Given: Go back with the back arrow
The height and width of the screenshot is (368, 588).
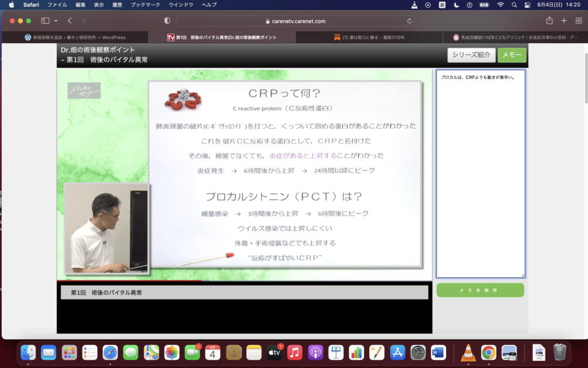Looking at the screenshot, I should (70, 21).
